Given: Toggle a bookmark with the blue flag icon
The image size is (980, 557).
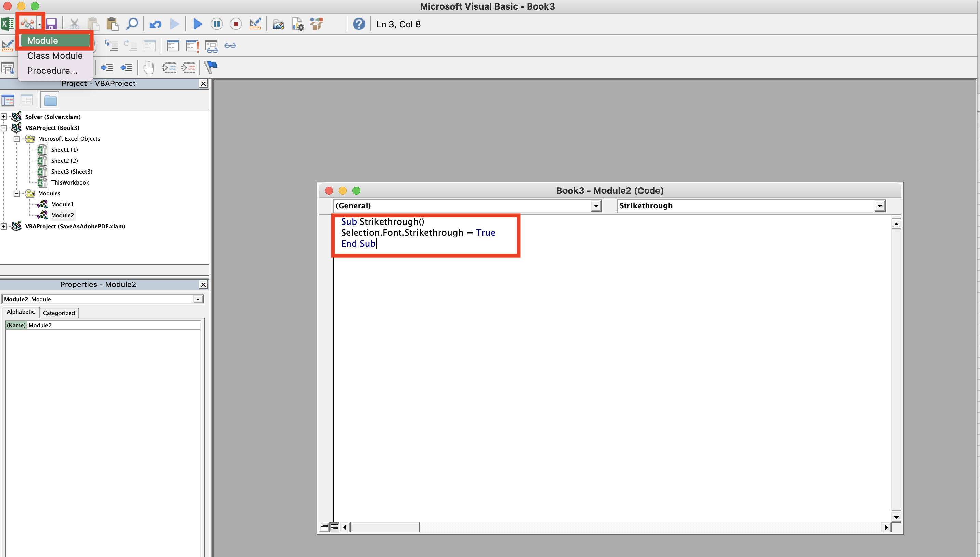Looking at the screenshot, I should click(x=211, y=67).
